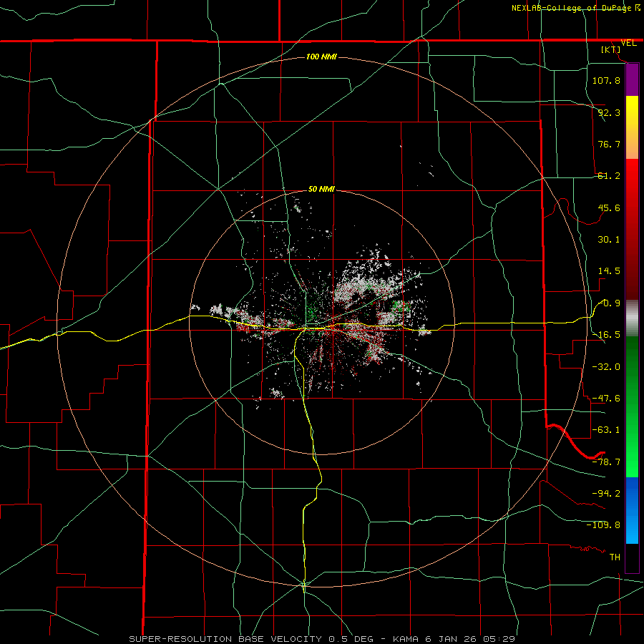
Task: Select the 92.3 legend value
Action: [x=609, y=112]
